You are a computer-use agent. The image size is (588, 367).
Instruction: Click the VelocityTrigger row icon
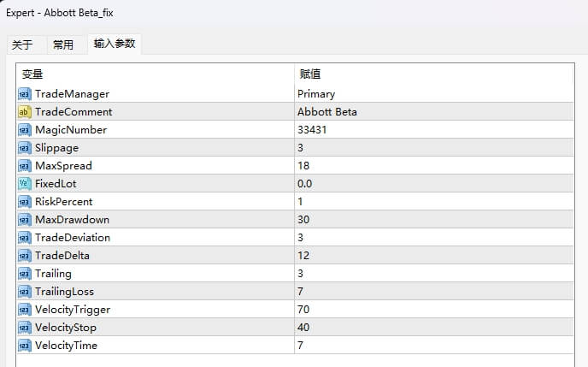coord(24,310)
